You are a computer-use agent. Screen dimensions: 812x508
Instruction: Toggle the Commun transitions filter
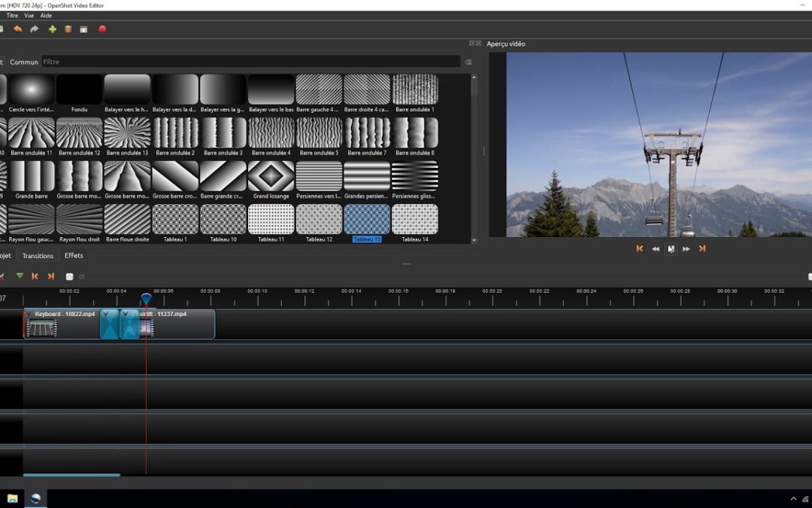(23, 62)
